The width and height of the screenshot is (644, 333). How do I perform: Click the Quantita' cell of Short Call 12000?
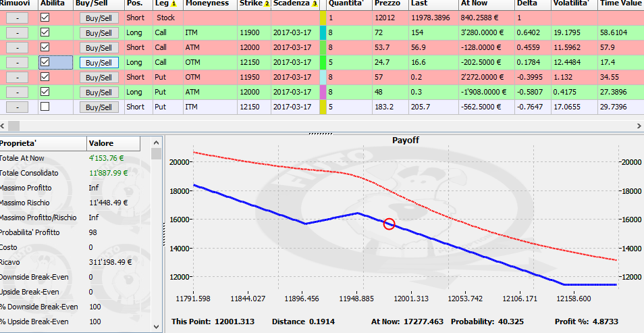(350, 48)
